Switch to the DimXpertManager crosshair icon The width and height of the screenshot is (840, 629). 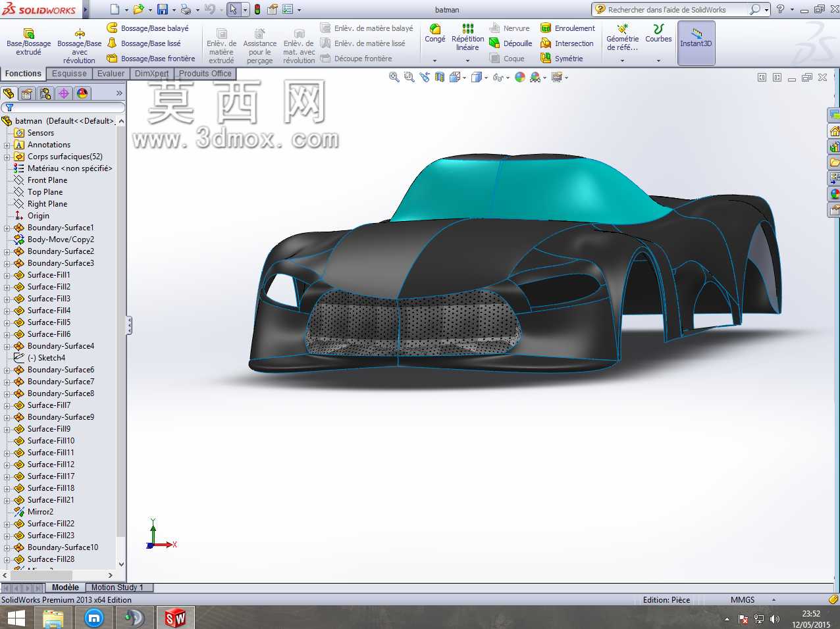[64, 93]
